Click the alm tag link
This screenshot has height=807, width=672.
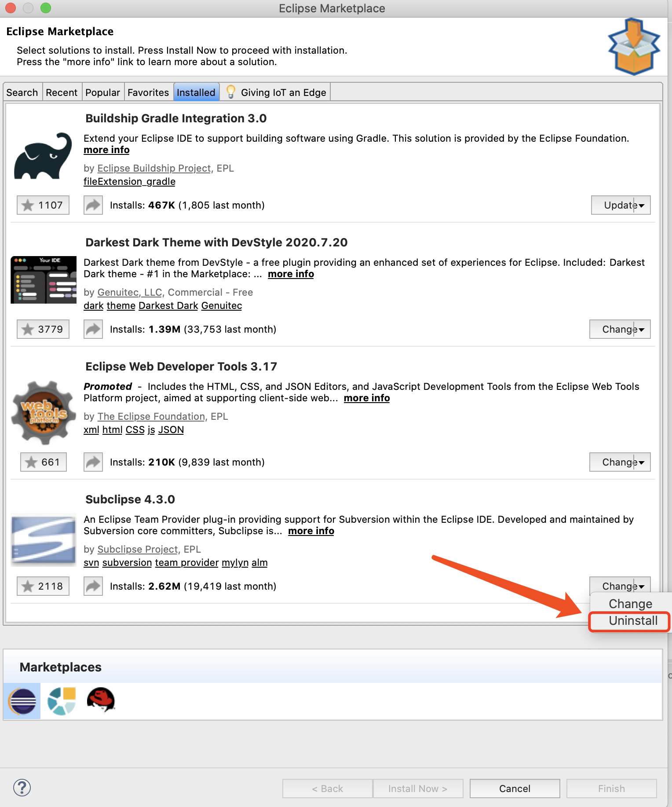click(259, 563)
